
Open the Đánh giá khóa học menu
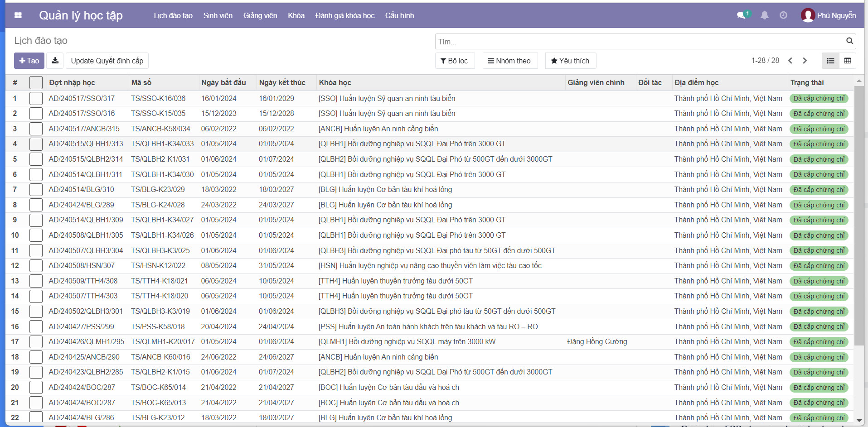[x=344, y=15]
